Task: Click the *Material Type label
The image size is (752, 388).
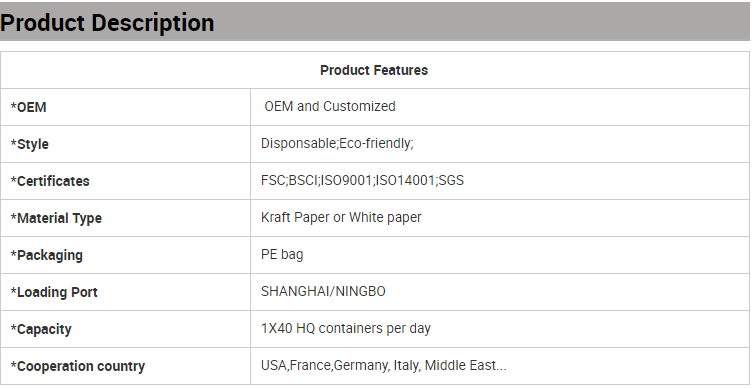Action: tap(56, 218)
